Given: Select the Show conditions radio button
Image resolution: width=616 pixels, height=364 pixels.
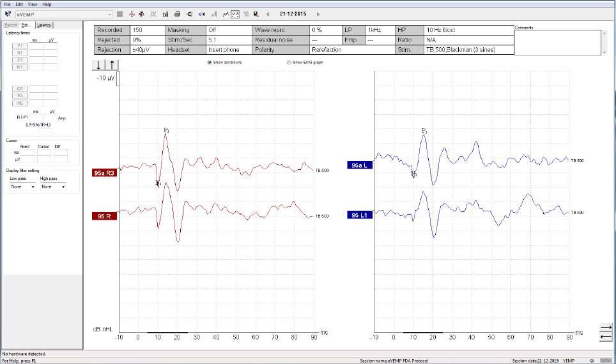Looking at the screenshot, I should [210, 63].
